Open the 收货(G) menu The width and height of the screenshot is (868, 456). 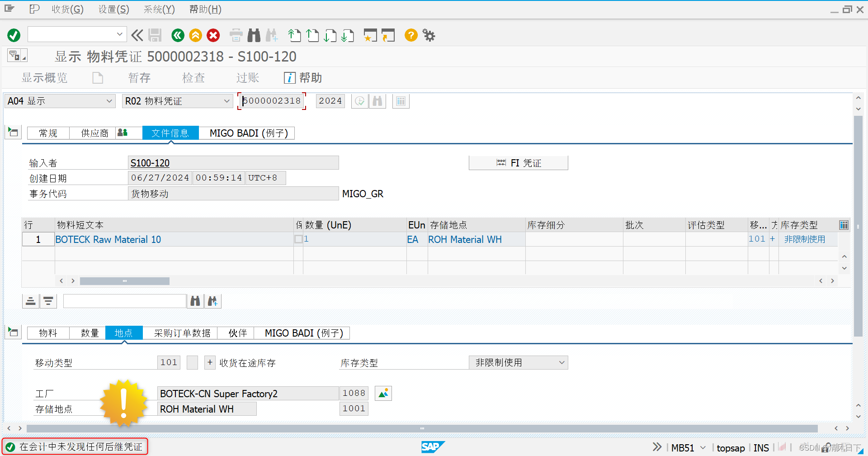[67, 9]
